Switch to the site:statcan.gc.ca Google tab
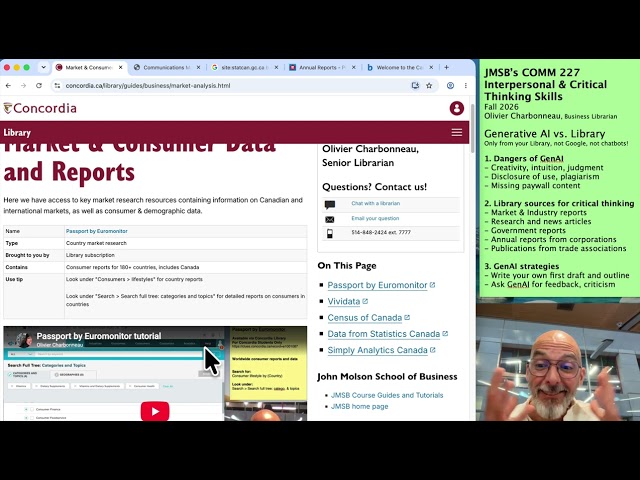Screen dimensions: 640x480 pos(244,67)
